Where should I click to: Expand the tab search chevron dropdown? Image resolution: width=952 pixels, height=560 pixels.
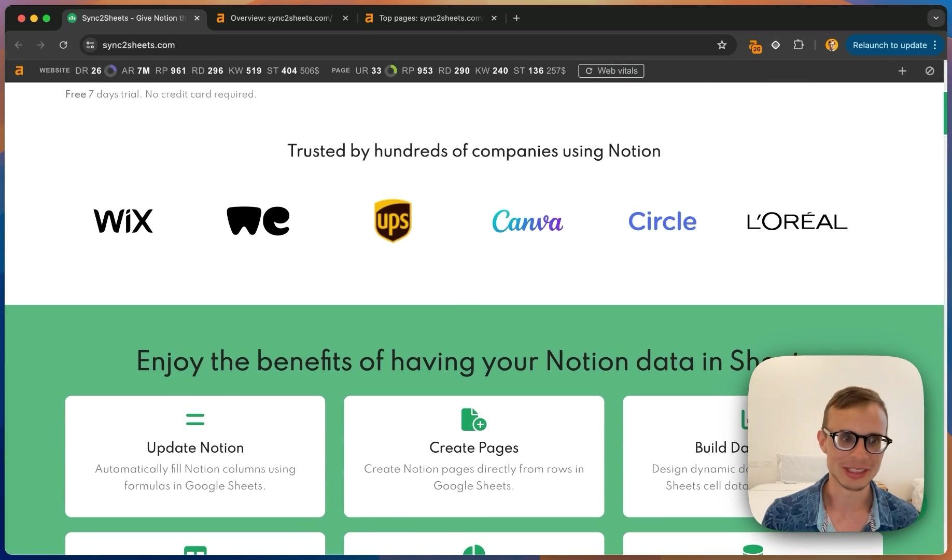pos(936,18)
